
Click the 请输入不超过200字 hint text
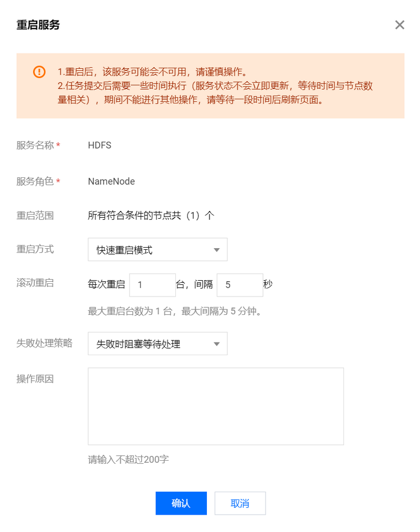(128, 460)
